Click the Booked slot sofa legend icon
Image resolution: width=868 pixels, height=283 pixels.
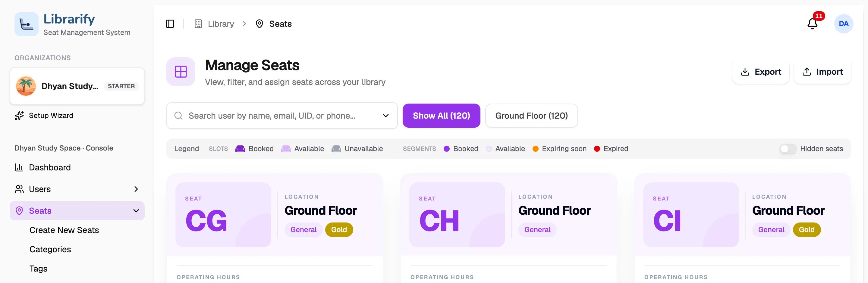pyautogui.click(x=240, y=149)
